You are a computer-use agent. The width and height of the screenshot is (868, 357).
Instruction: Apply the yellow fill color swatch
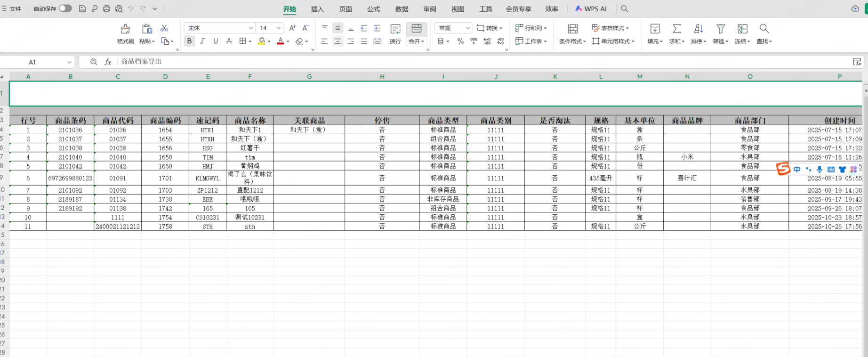262,41
